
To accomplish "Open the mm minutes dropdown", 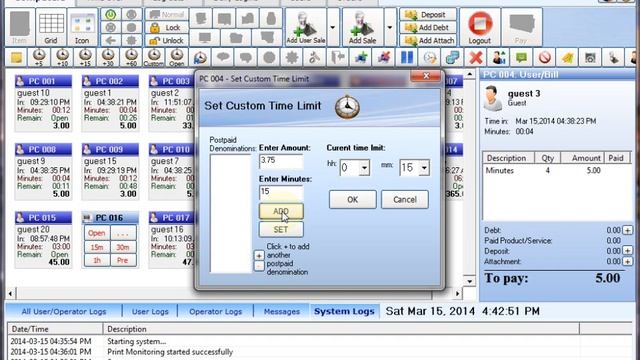I will click(x=424, y=168).
